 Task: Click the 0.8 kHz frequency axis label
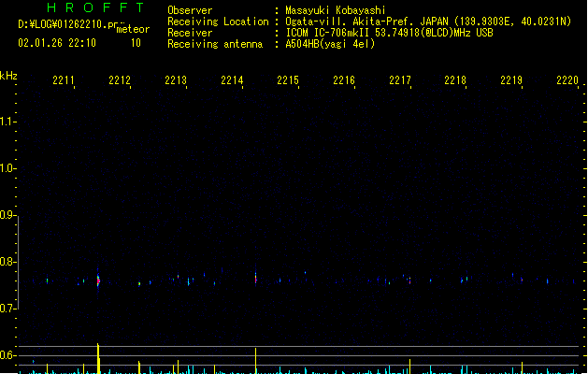click(x=7, y=262)
